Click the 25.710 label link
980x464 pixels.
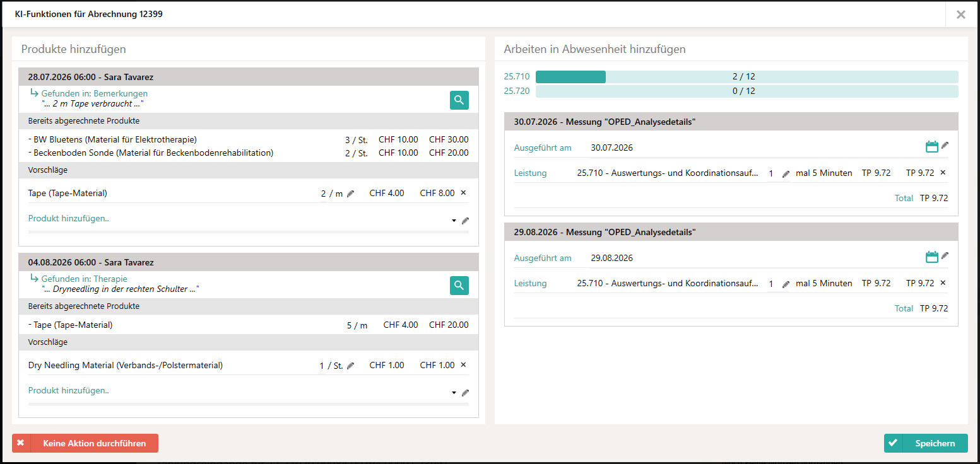click(517, 76)
